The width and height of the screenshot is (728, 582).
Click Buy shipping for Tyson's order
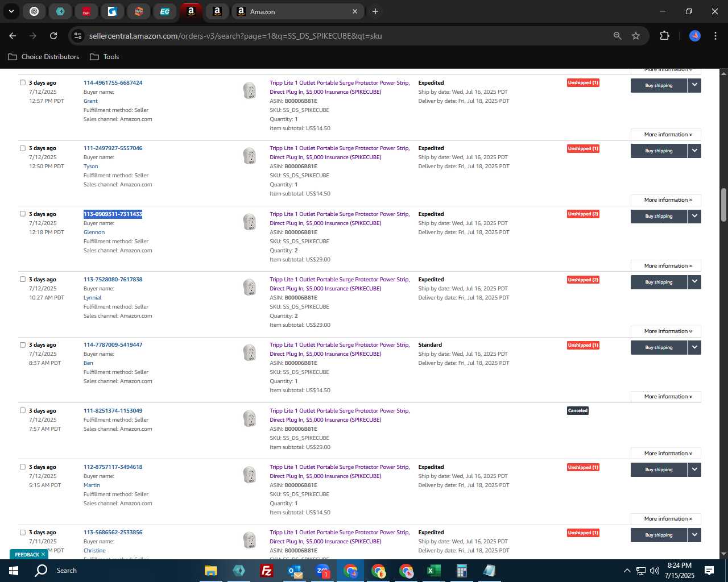click(x=659, y=151)
